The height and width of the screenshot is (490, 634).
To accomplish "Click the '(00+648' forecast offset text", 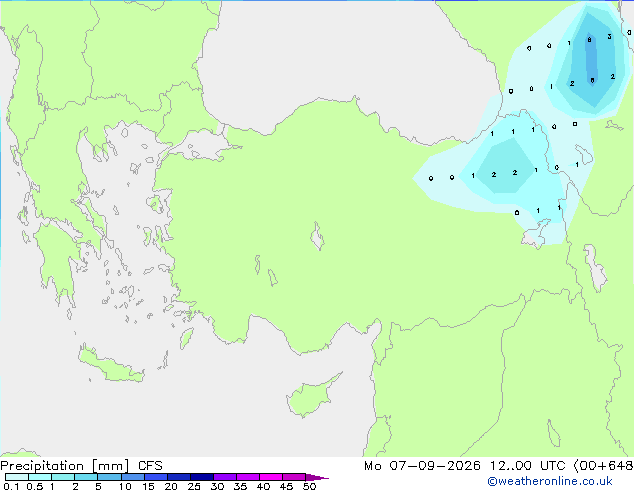I will coord(603,466).
